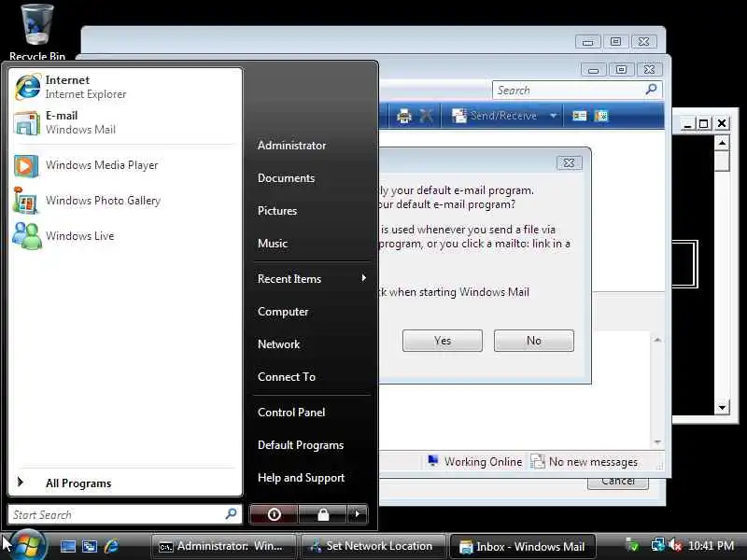
Task: Click the volume muted tray icon
Action: [x=675, y=545]
